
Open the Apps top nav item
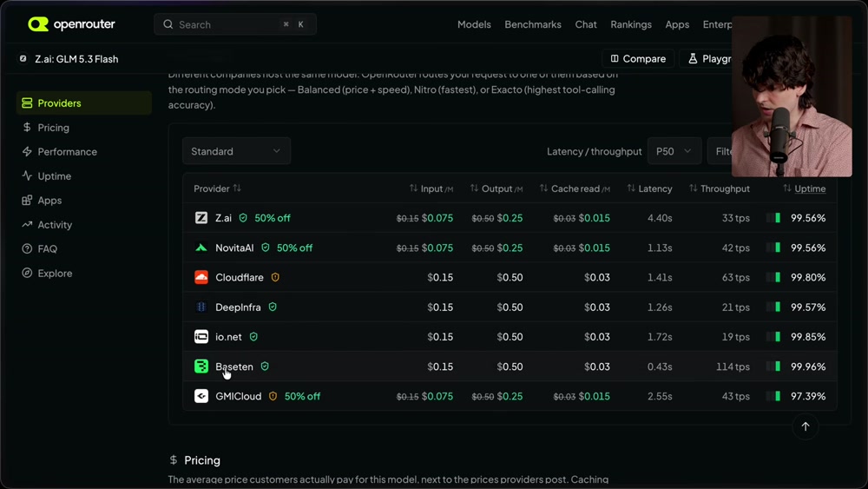677,24
